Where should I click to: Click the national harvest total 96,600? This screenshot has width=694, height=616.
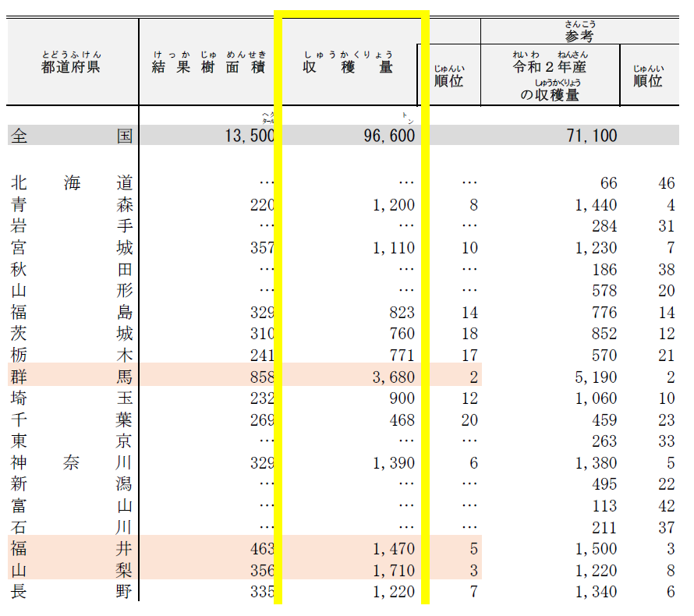(x=390, y=136)
